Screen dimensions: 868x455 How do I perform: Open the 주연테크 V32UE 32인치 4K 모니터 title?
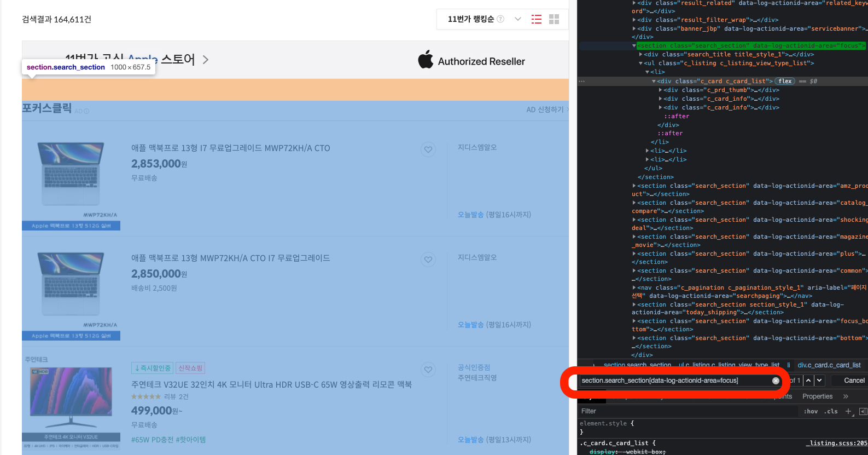click(271, 385)
